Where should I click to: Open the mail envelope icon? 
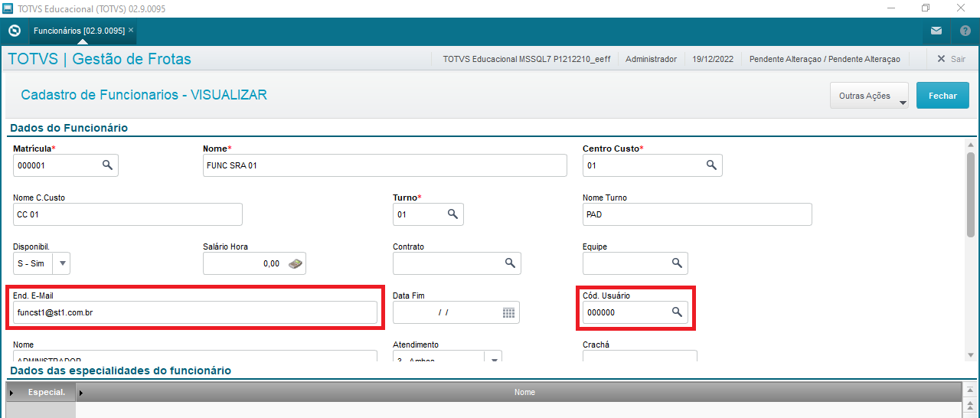[x=936, y=31]
